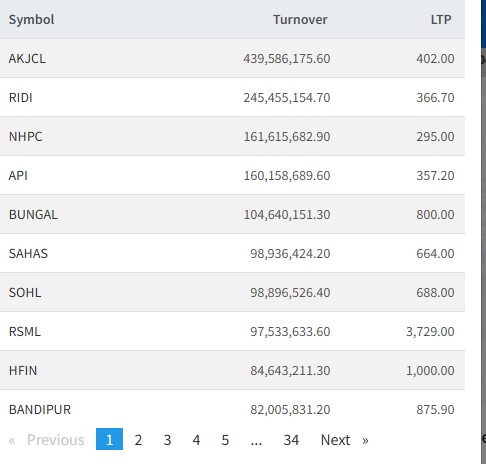Click the BUNGAL symbol
This screenshot has width=486, height=464.
tap(33, 215)
